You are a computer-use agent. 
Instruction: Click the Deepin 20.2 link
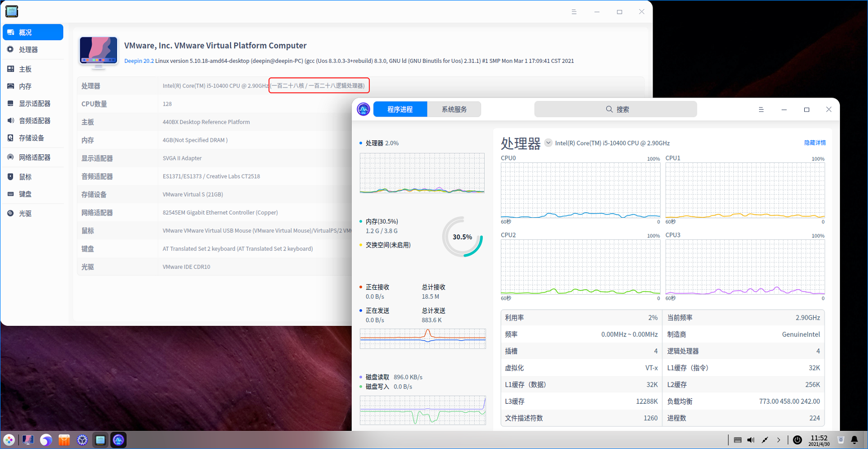[x=139, y=61]
